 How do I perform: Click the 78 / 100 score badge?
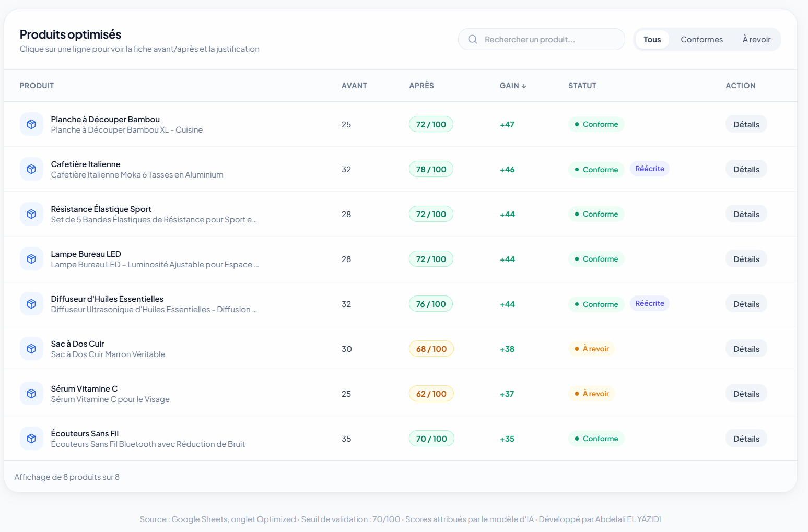pos(431,169)
